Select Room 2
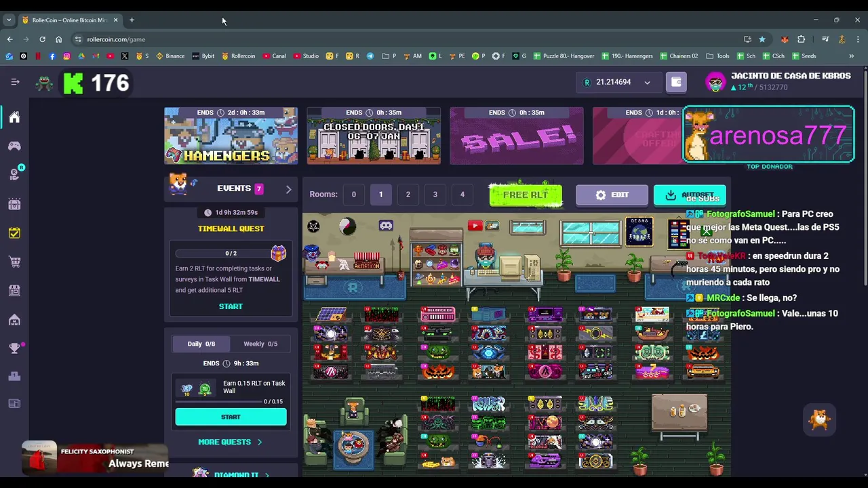The width and height of the screenshot is (868, 488). pyautogui.click(x=408, y=195)
